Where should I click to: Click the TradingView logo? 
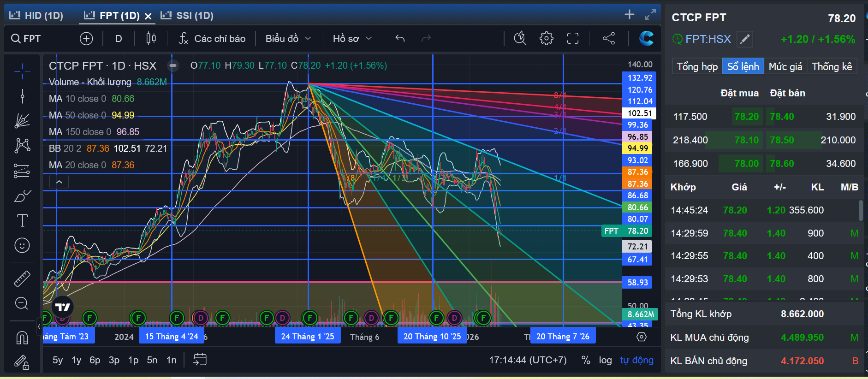tap(62, 307)
